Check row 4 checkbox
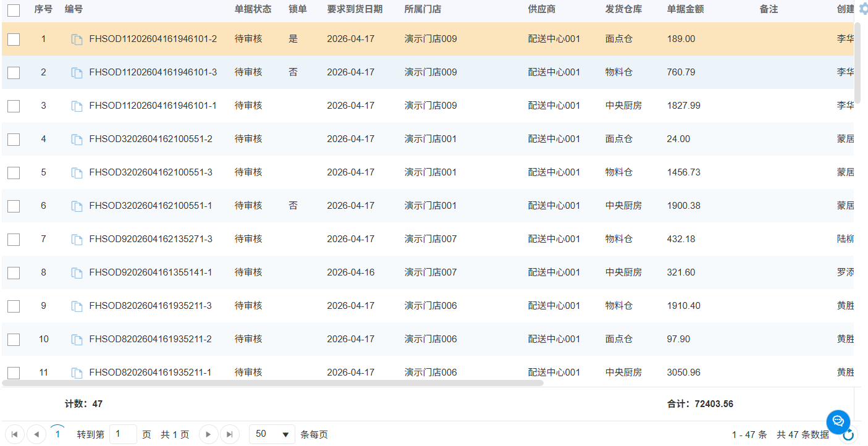Screen dimensions: 868x446 tap(14, 140)
